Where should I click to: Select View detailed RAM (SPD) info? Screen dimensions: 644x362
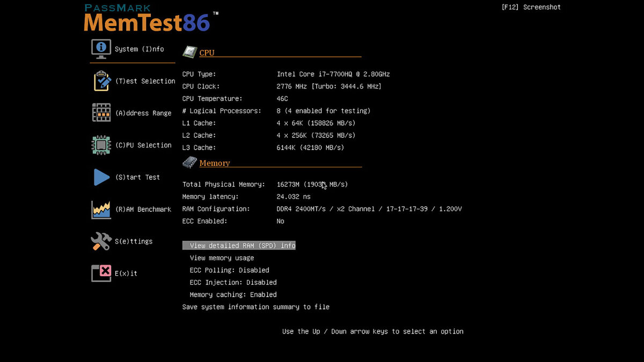[x=239, y=246]
